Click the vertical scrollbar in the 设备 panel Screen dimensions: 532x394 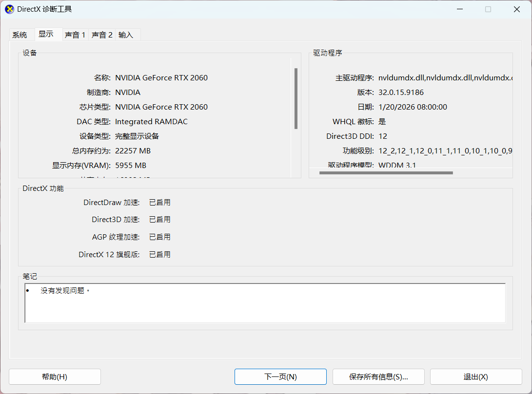click(296, 97)
